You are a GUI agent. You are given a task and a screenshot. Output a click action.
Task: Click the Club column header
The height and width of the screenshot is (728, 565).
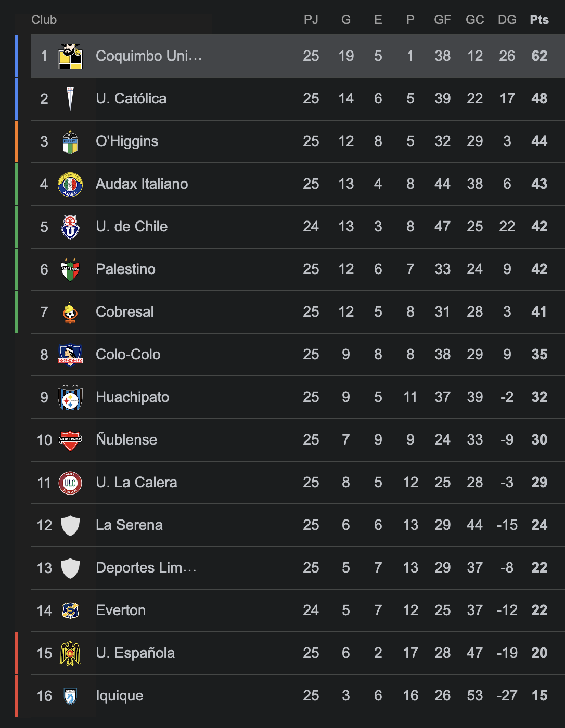[44, 20]
